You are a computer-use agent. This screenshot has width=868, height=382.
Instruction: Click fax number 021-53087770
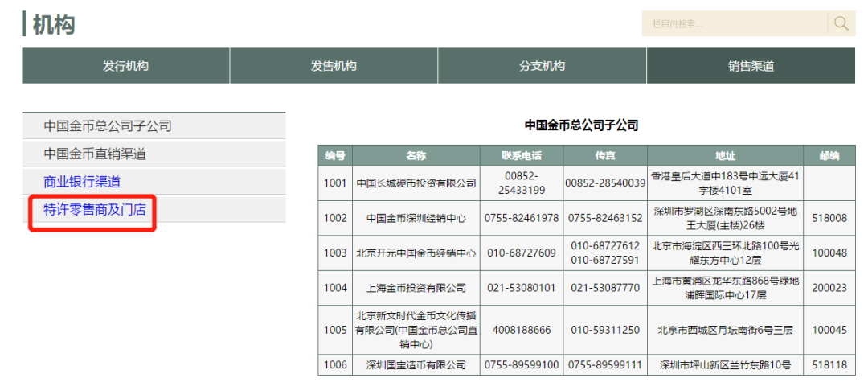[605, 288]
